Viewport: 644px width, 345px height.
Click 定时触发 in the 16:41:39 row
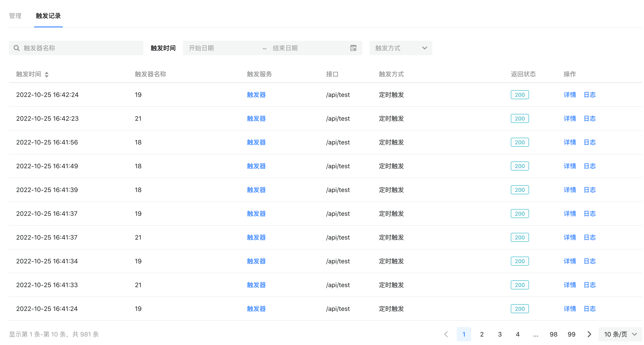(391, 190)
